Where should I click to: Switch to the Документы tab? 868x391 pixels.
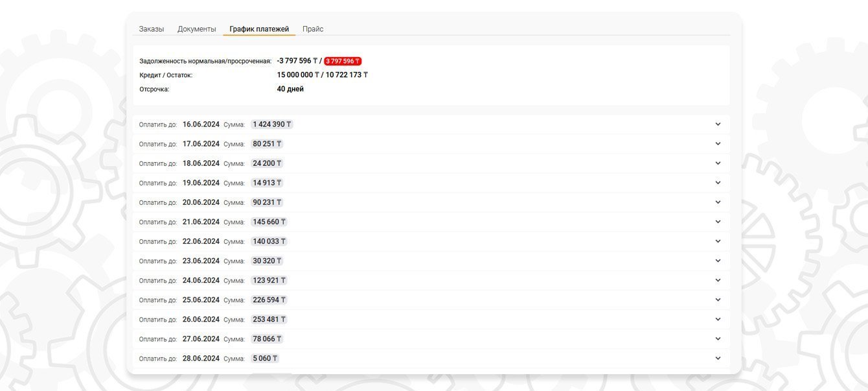pos(197,29)
